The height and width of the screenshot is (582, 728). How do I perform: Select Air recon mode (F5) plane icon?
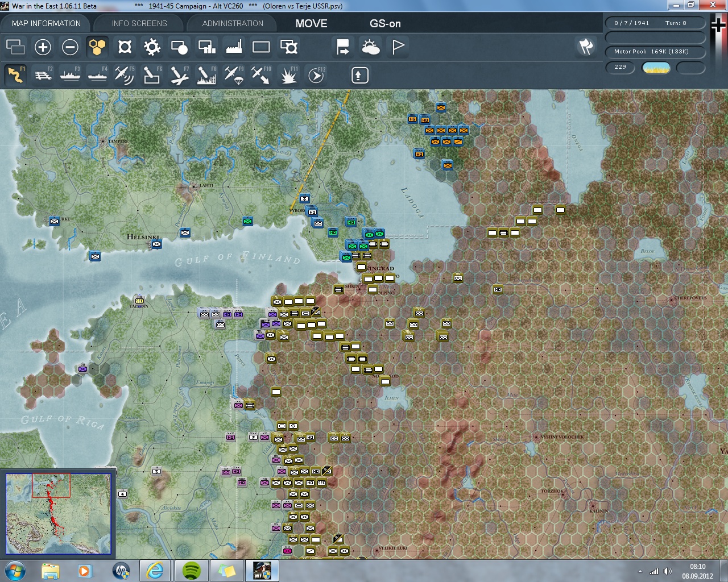[x=125, y=75]
